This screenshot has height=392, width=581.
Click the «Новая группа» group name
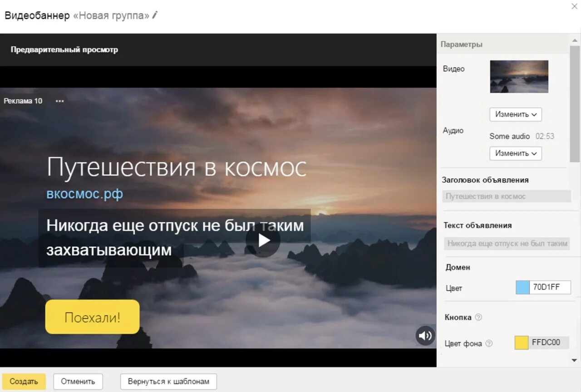click(111, 15)
